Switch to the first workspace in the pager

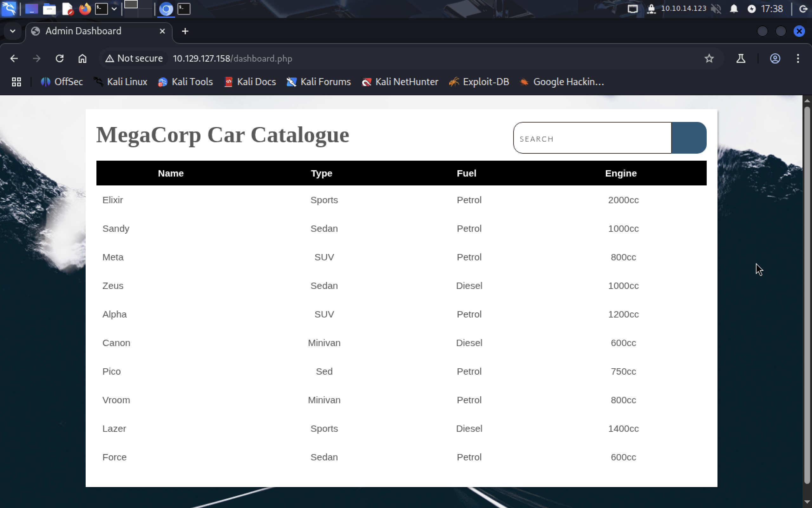(x=131, y=5)
